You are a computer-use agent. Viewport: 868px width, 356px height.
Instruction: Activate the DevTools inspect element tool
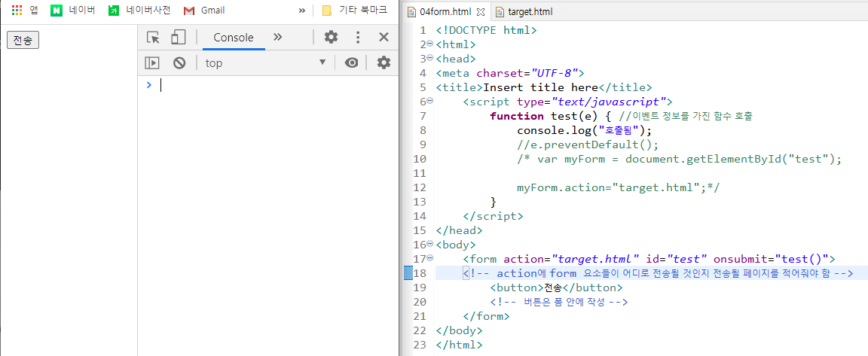coord(153,37)
